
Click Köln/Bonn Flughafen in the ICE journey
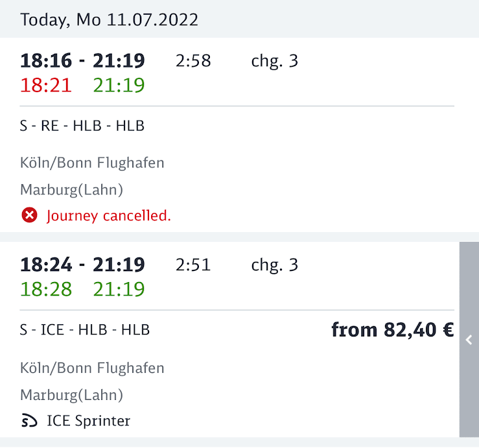(92, 368)
